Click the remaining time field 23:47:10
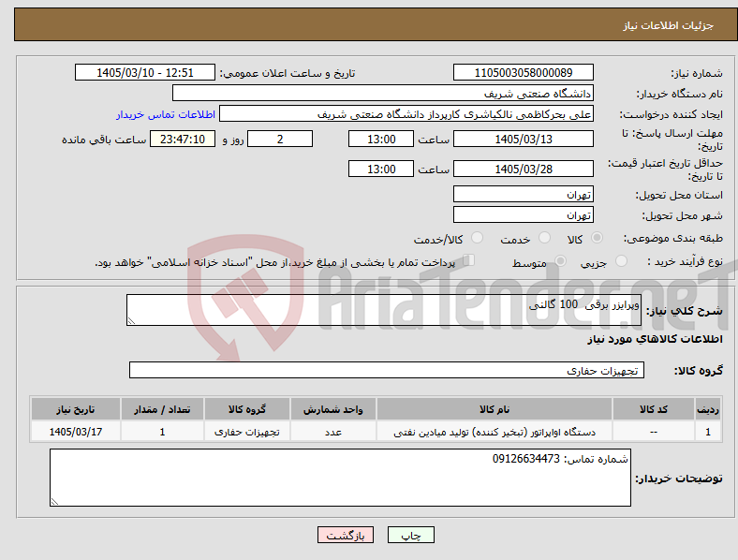This screenshot has height=560, width=738. pyautogui.click(x=183, y=139)
